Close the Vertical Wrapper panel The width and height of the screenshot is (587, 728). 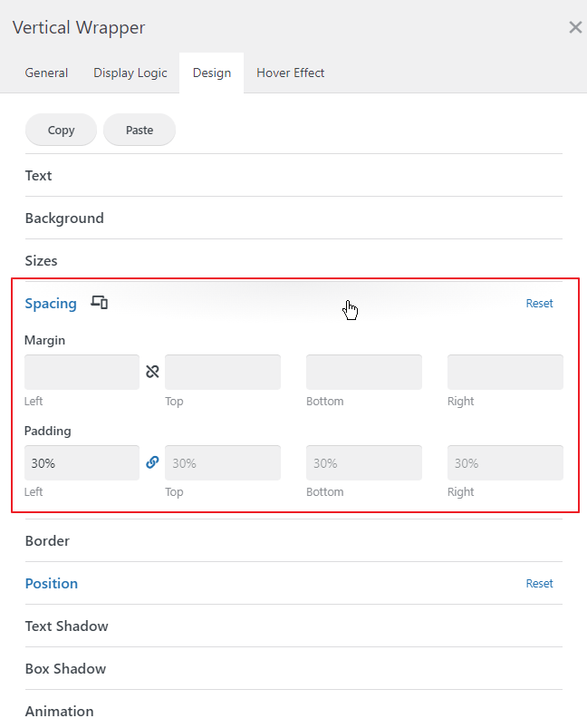575,27
